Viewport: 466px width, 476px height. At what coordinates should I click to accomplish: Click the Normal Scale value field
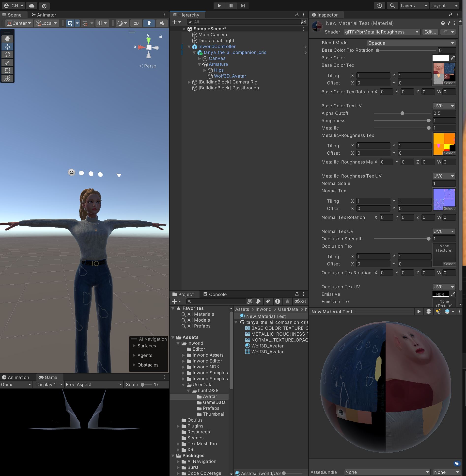pyautogui.click(x=444, y=183)
